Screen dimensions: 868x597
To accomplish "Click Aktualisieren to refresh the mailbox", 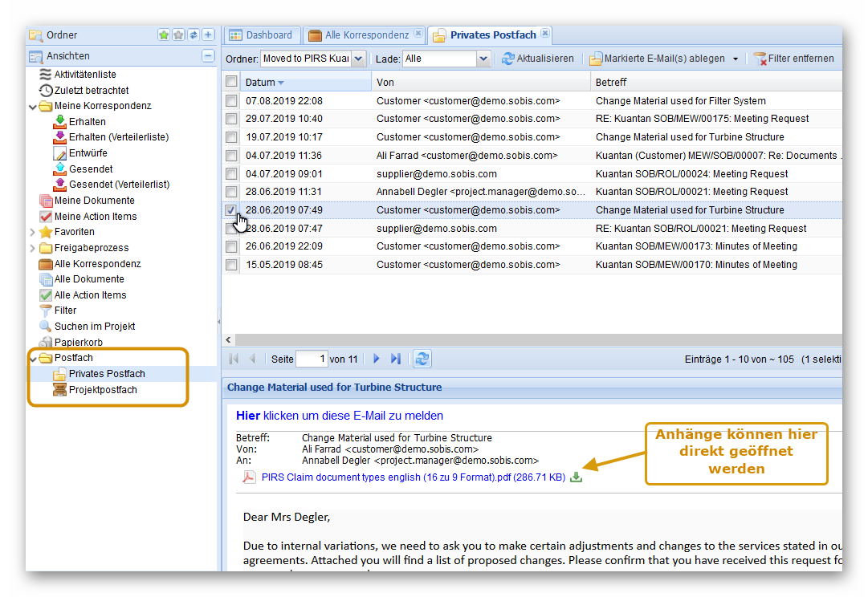I will (538, 59).
